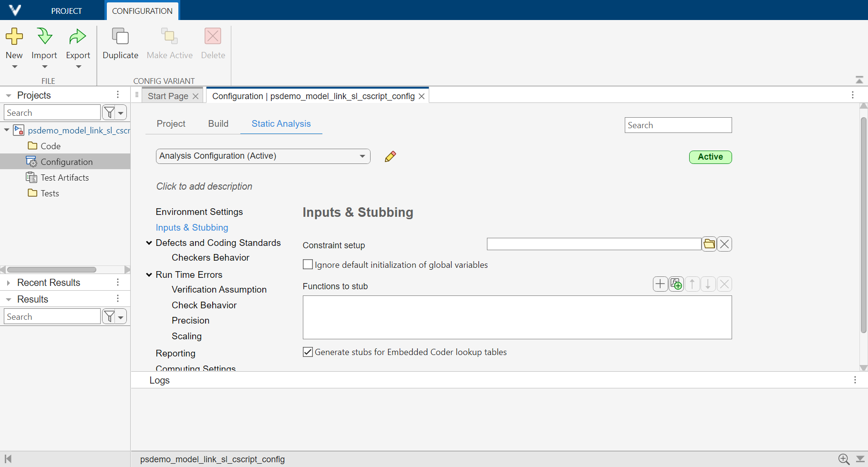Screen dimensions: 868x467
Task: Open the Inputs & Stubbing settings link
Action: pos(192,227)
